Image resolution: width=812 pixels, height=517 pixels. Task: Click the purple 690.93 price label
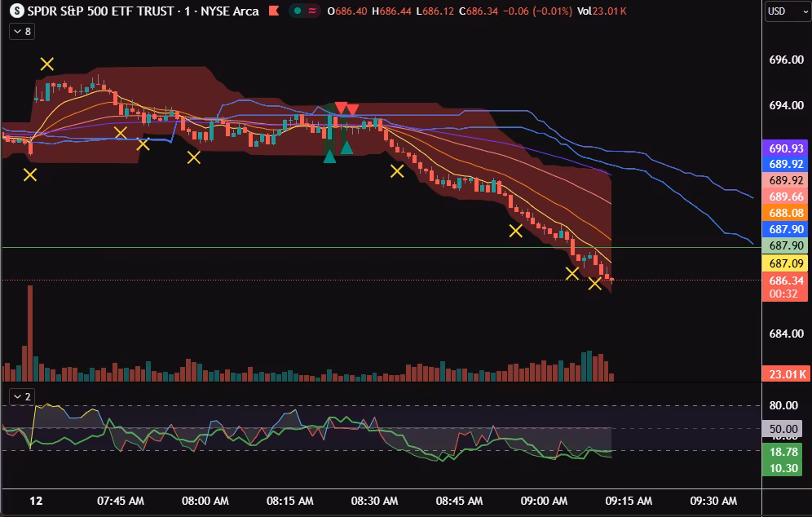click(x=786, y=148)
